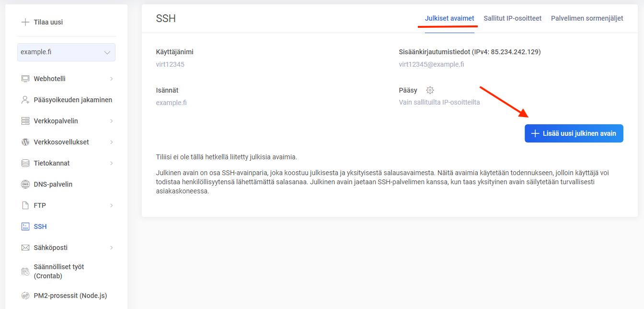Open Pääsy settings gear icon
Image resolution: width=644 pixels, height=309 pixels.
click(x=430, y=90)
